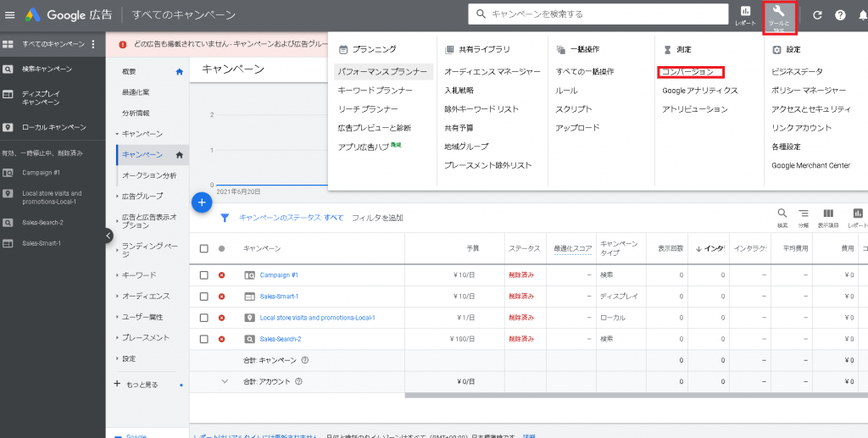
Task: Sort by the インタラクション column header
Action: point(710,249)
